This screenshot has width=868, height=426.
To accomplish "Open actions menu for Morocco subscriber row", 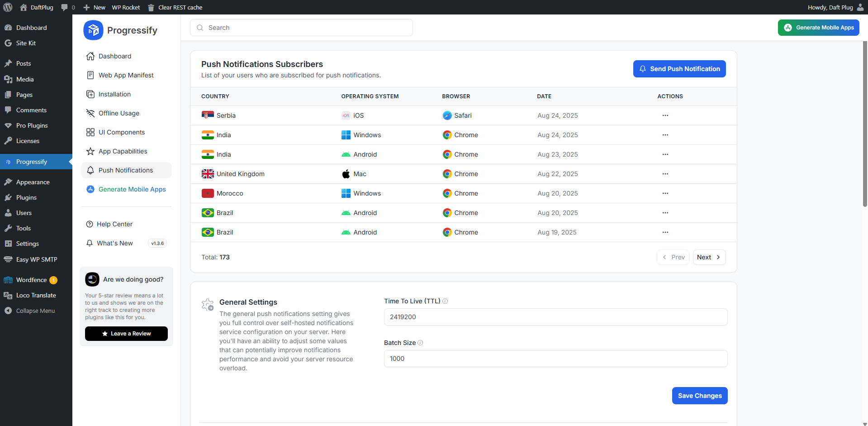I will pyautogui.click(x=665, y=193).
